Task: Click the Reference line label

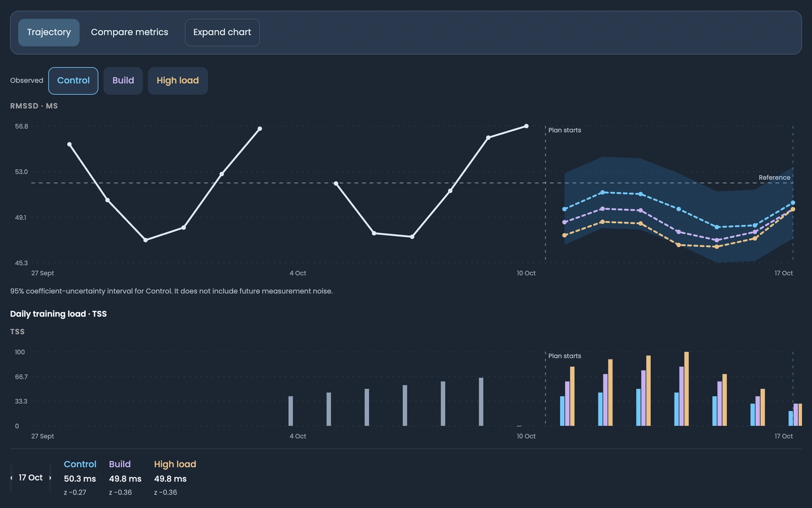Action: pyautogui.click(x=774, y=177)
